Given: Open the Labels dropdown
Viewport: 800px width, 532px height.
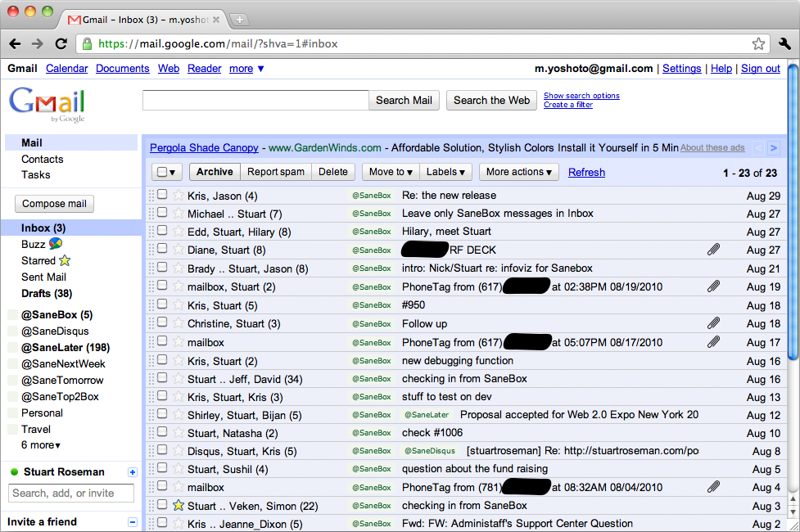Looking at the screenshot, I should [445, 172].
